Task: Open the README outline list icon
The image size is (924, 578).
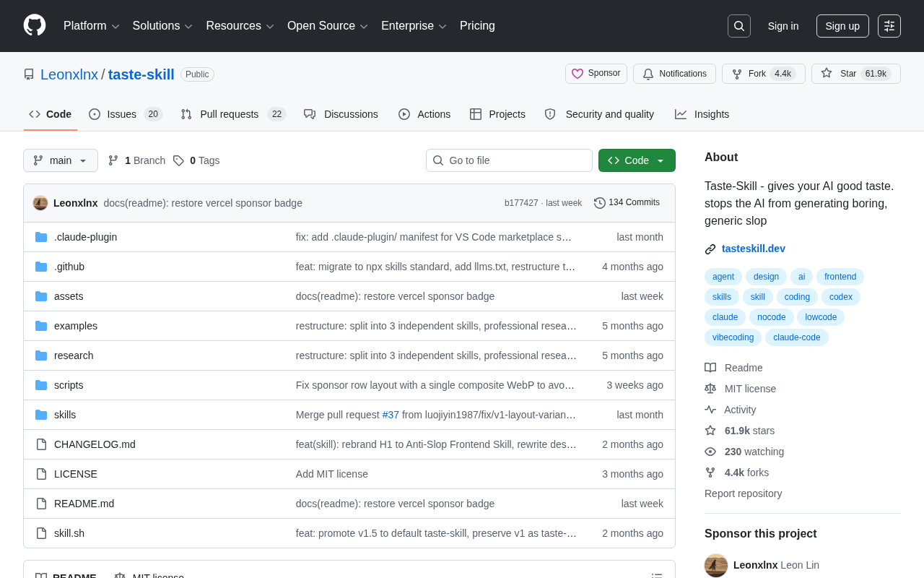Action: click(x=657, y=577)
